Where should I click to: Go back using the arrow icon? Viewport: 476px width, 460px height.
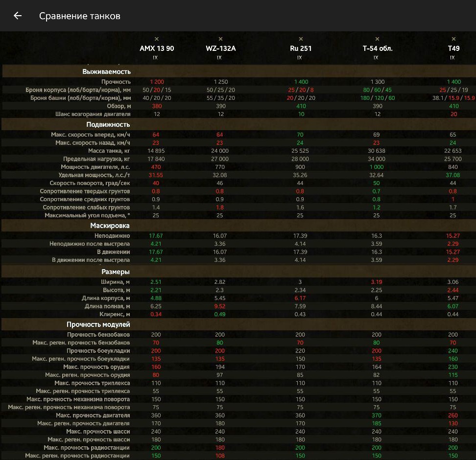[x=18, y=16]
